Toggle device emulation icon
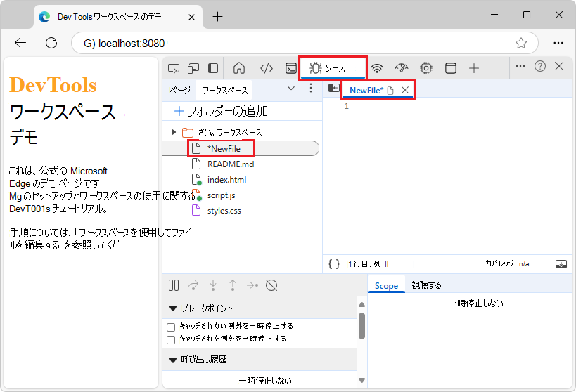This screenshot has height=392, width=576. tap(193, 68)
